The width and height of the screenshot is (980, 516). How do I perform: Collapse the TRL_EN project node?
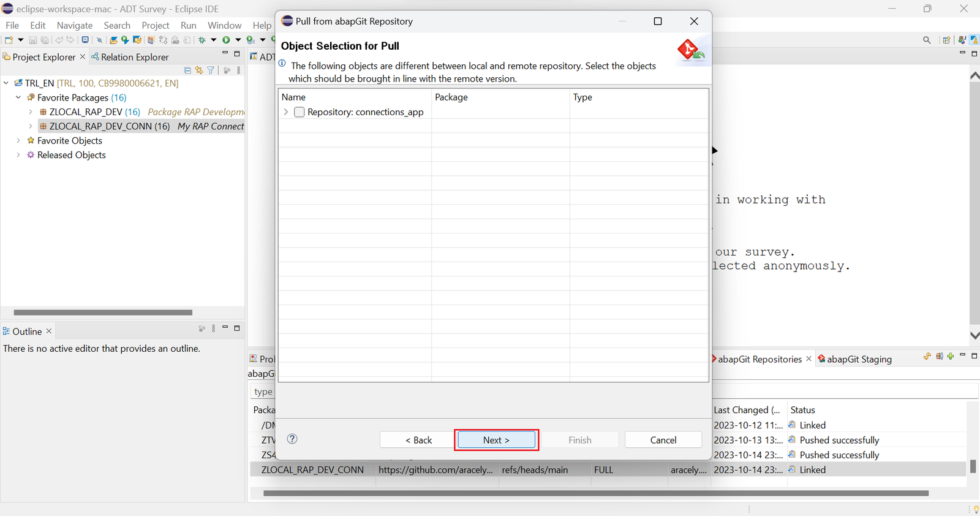[x=6, y=83]
